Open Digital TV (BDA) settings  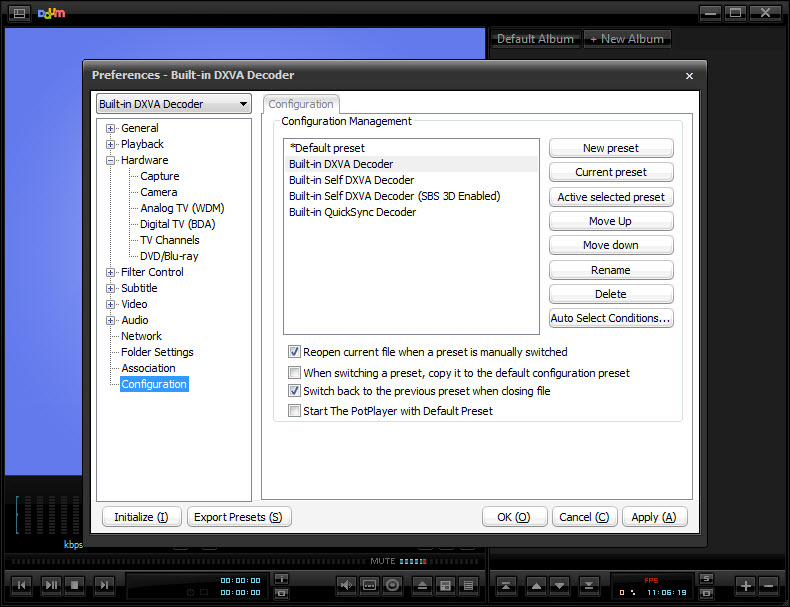[177, 224]
